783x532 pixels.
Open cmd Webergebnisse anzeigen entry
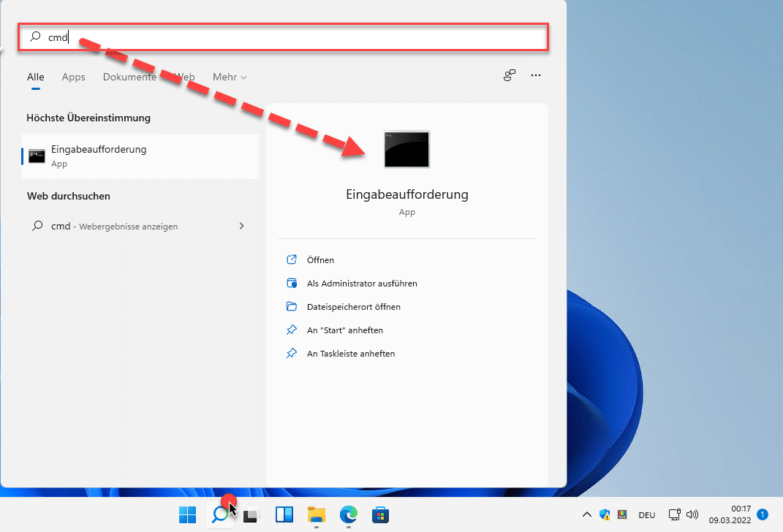tap(140, 226)
